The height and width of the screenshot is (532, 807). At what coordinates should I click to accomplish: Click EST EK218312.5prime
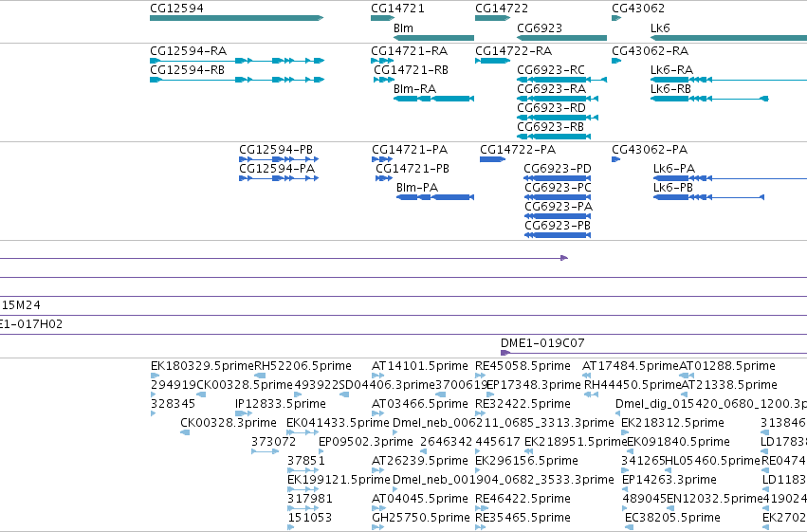click(625, 432)
